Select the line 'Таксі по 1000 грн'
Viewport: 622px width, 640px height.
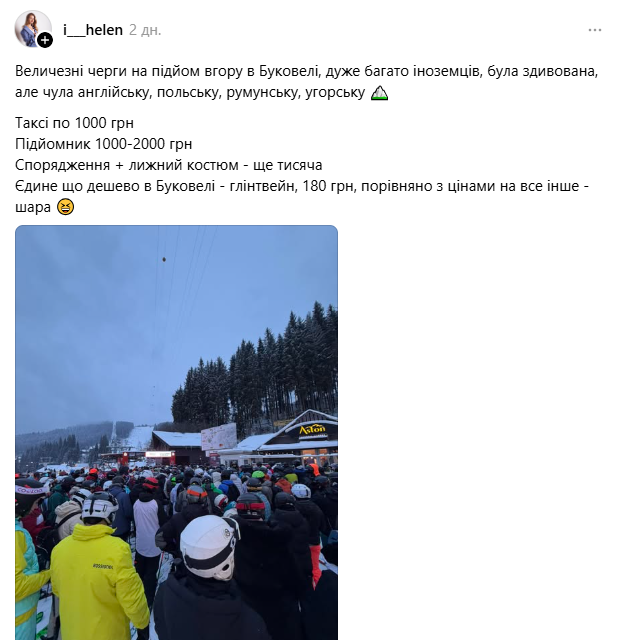click(x=74, y=123)
